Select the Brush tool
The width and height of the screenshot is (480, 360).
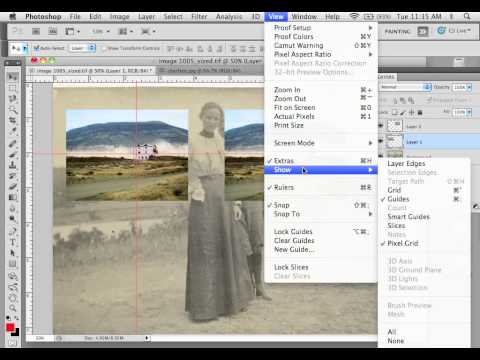[13, 154]
